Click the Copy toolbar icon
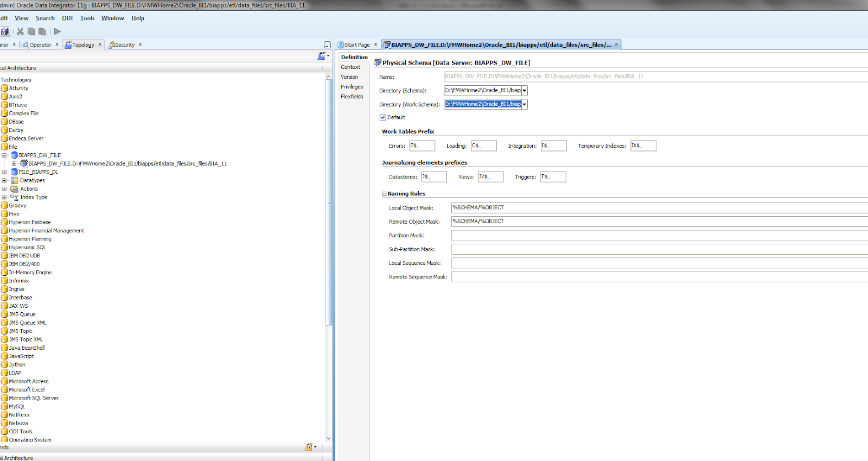This screenshot has width=868, height=461. 31,31
